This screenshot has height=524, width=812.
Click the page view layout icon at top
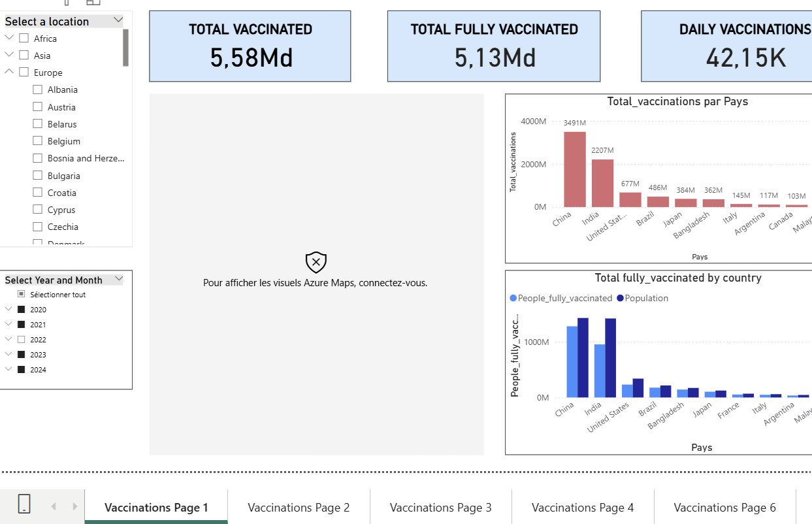(93, 3)
